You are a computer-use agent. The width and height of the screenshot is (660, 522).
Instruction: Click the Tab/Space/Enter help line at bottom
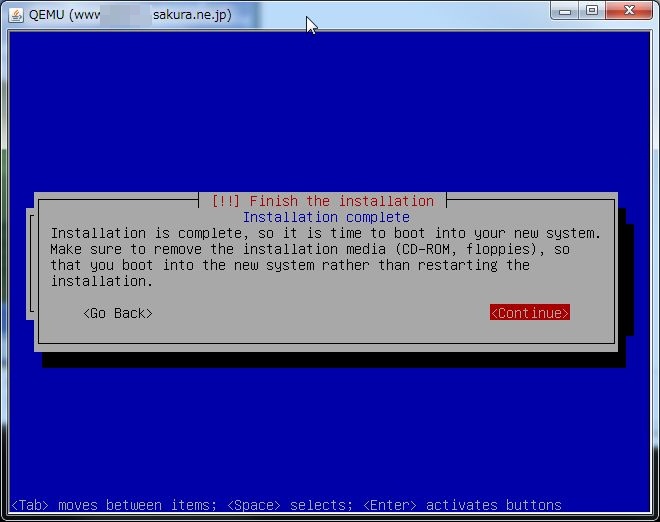click(x=286, y=505)
